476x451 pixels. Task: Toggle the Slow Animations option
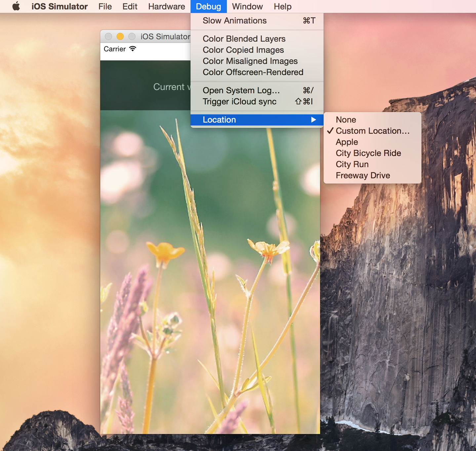click(234, 20)
